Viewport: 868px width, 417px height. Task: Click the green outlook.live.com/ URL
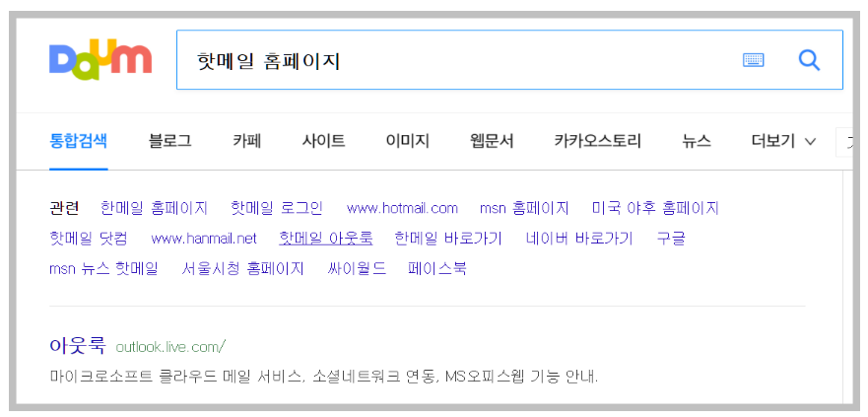[x=170, y=347]
